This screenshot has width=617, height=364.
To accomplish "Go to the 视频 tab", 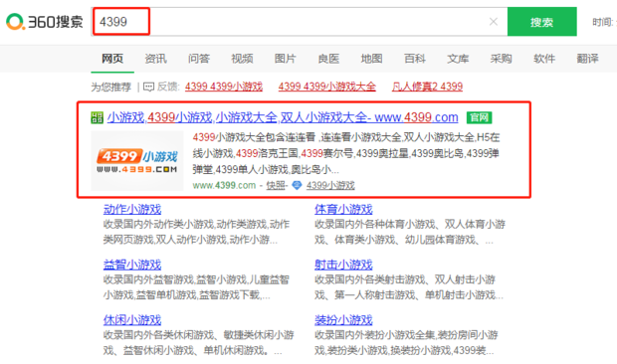I will pos(242,59).
